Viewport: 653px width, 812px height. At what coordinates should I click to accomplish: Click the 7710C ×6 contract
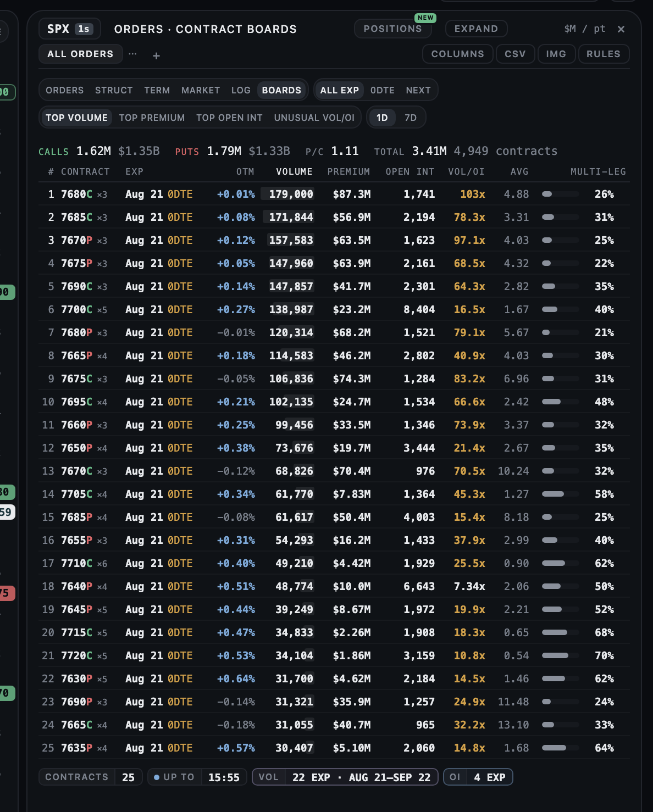tap(84, 564)
